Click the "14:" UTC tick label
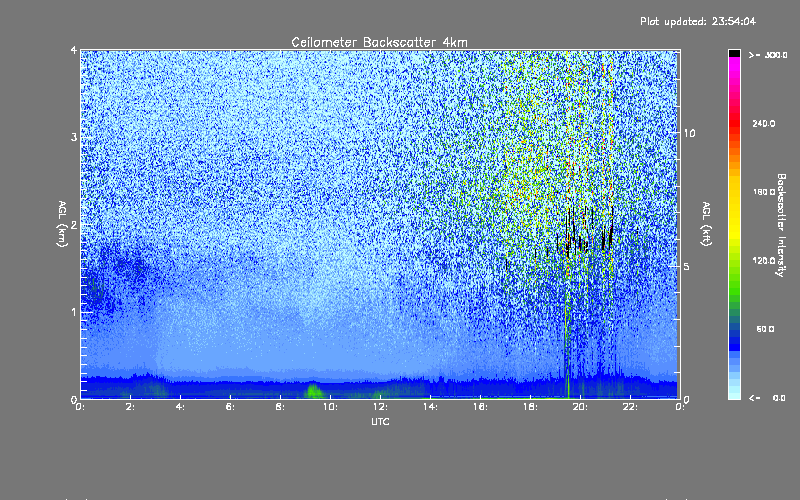 point(430,407)
